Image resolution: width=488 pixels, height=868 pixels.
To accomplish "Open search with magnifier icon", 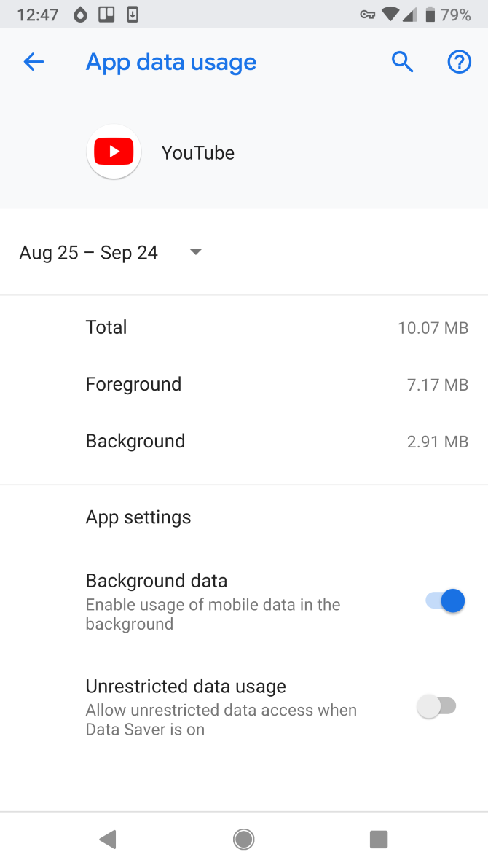I will tap(402, 63).
